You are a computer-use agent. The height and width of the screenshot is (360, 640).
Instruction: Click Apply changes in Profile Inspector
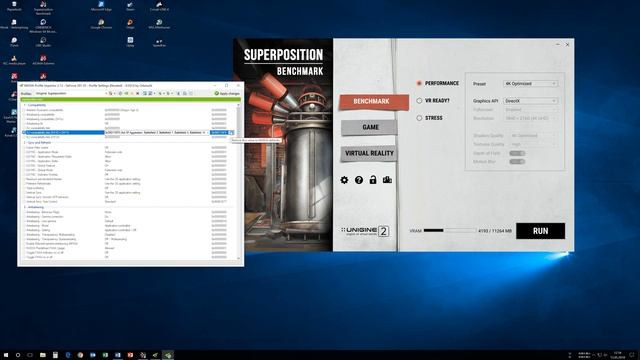227,93
